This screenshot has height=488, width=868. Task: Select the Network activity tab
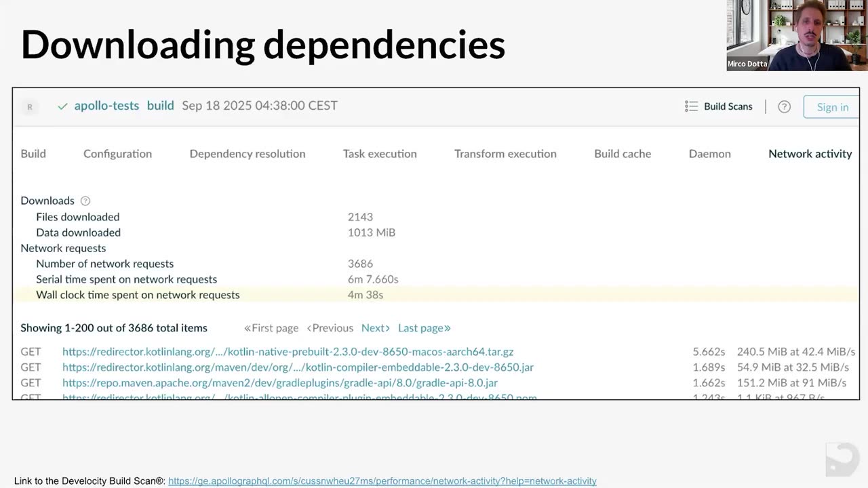[x=810, y=154]
